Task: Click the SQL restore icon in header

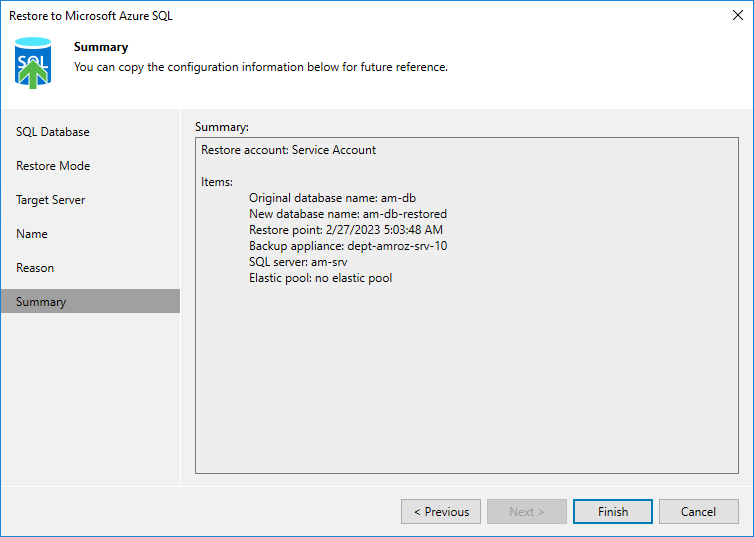Action: point(33,62)
